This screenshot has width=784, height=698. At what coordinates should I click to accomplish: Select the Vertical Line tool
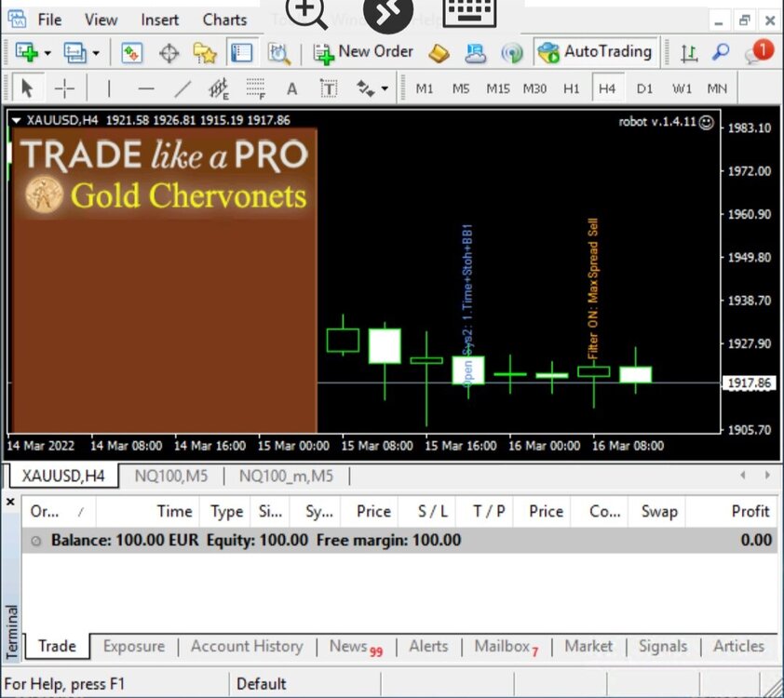click(x=109, y=88)
